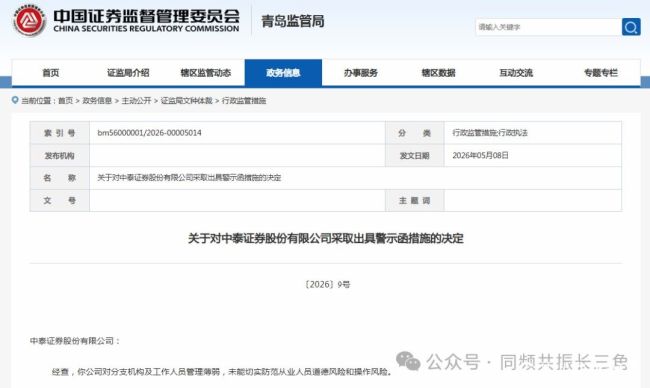Click the 主题词 label cell
Screen dimensions: 650x388
pyautogui.click(x=415, y=201)
